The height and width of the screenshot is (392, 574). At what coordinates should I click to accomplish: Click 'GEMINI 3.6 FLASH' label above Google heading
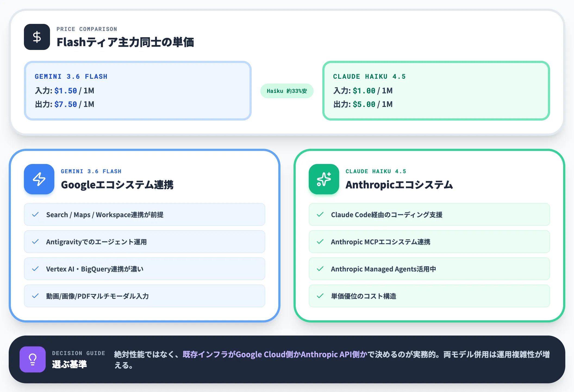(91, 171)
